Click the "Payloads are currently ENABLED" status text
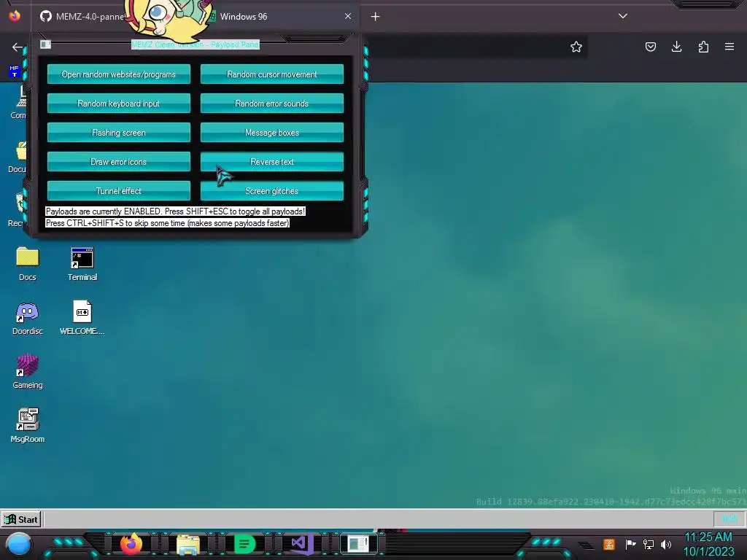The height and width of the screenshot is (560, 747). tap(175, 211)
